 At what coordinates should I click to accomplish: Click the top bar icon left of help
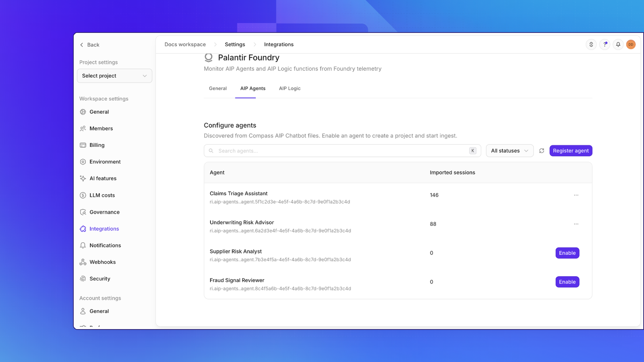(591, 44)
